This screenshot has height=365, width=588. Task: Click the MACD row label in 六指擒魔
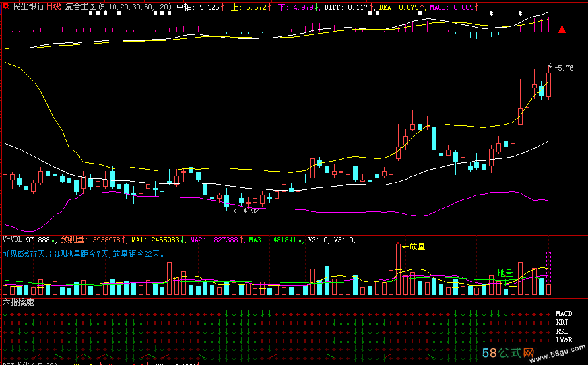pos(564,314)
